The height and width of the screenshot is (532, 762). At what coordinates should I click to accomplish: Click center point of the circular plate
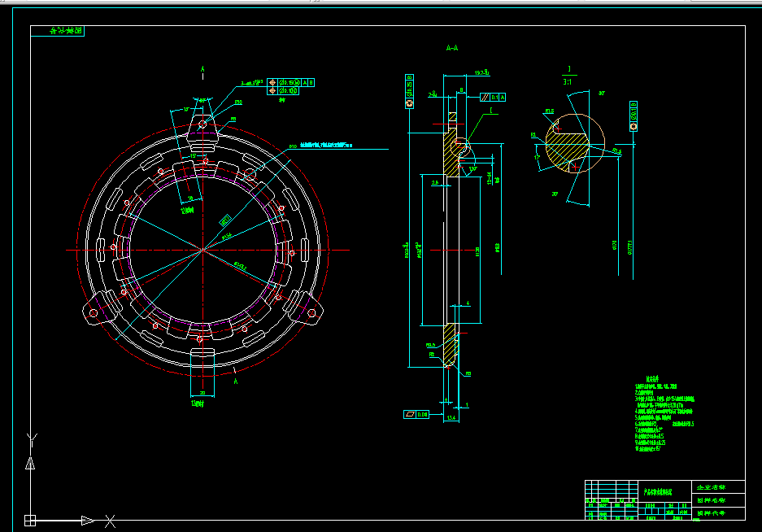tap(203, 250)
